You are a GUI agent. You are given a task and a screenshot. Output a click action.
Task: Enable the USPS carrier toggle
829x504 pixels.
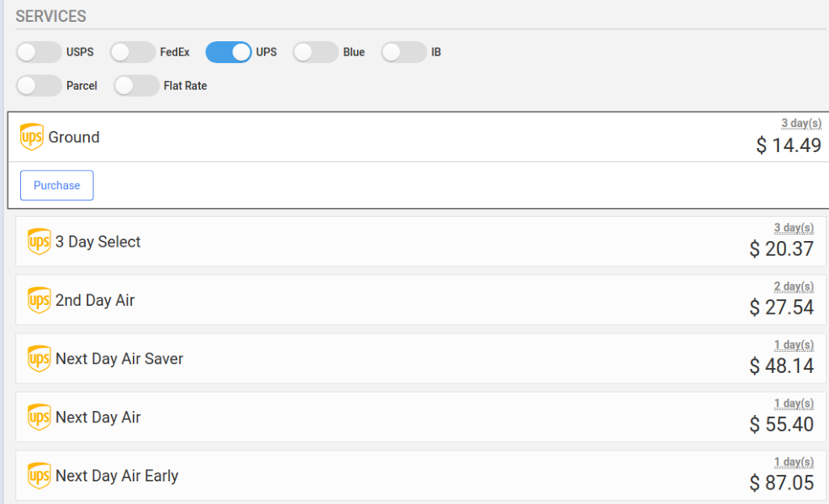(x=38, y=52)
